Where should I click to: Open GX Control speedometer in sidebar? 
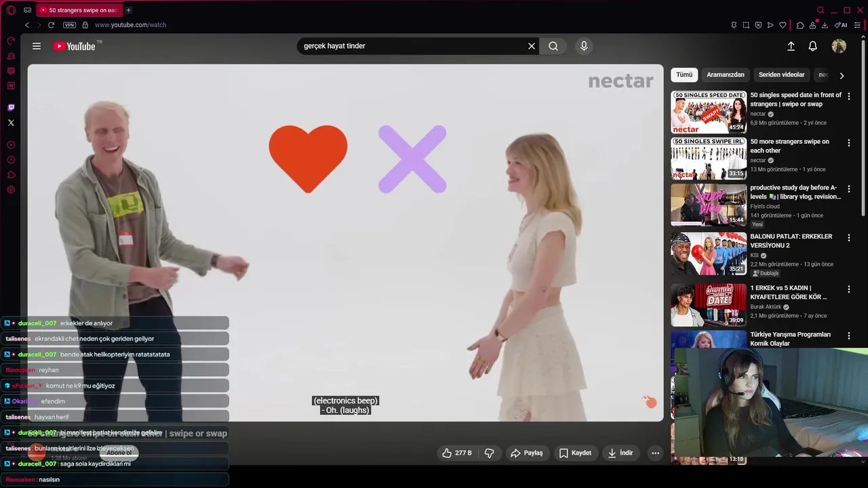click(x=11, y=41)
